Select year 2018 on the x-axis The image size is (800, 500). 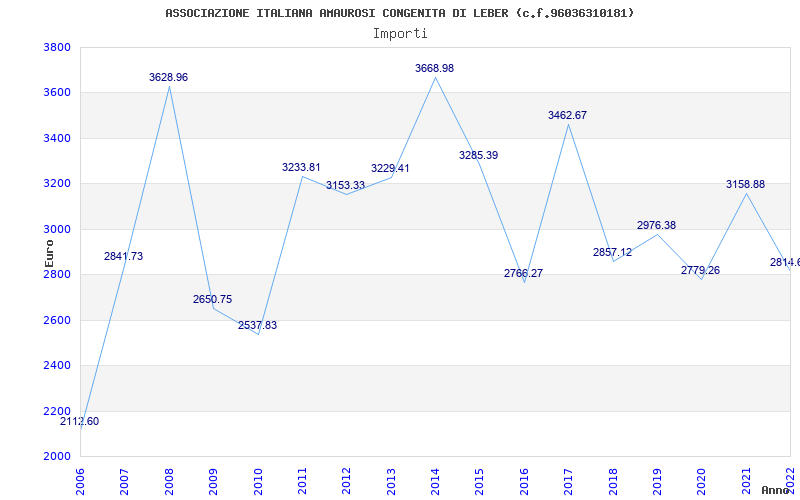point(612,481)
